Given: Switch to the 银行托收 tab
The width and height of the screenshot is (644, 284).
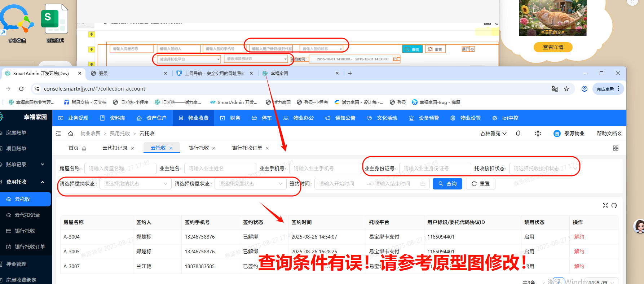Looking at the screenshot, I should click(199, 148).
